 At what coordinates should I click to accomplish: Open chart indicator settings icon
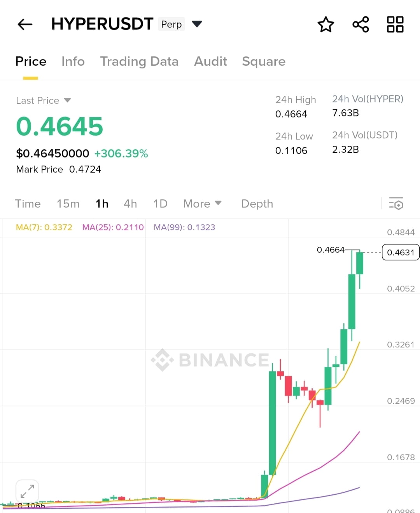pos(396,204)
